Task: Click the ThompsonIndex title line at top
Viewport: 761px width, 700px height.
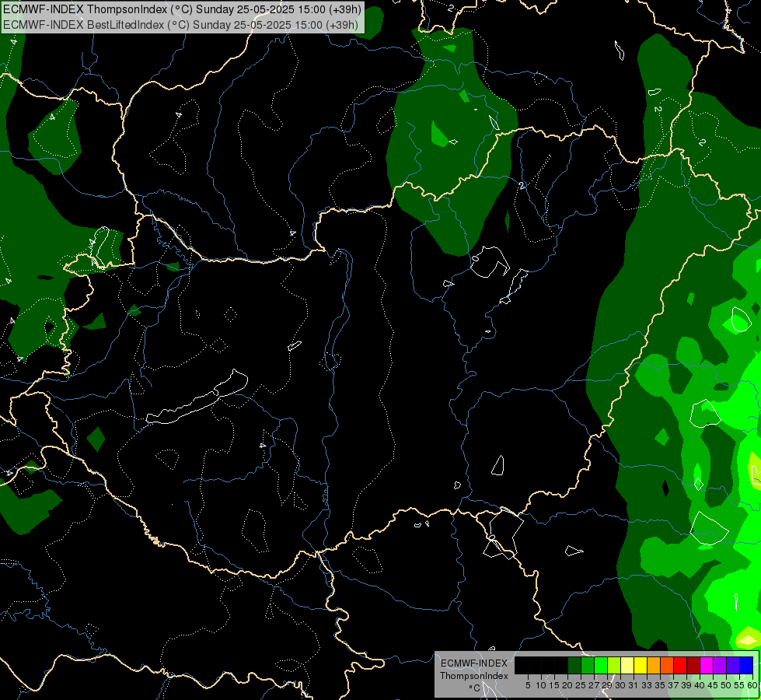Action: pos(182,9)
